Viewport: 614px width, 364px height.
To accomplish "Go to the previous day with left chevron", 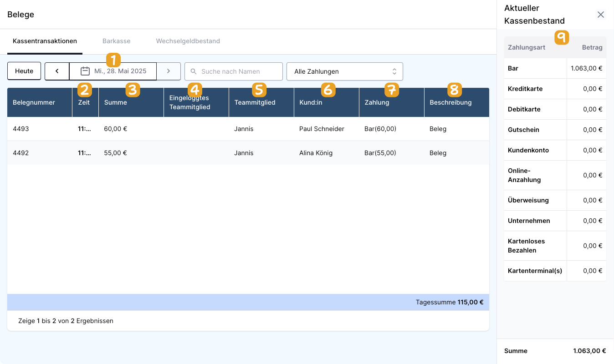I will 57,71.
